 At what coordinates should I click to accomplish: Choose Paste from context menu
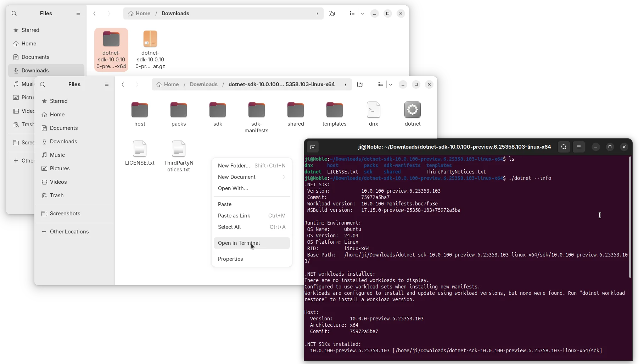252,204
